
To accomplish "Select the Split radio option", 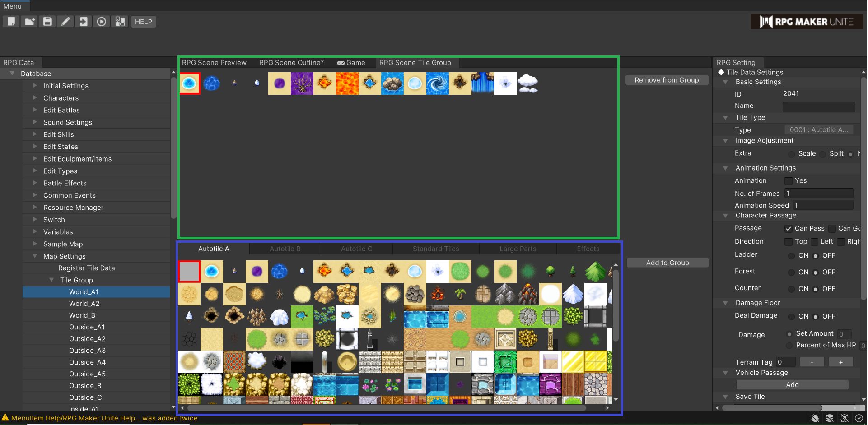I will (x=823, y=154).
